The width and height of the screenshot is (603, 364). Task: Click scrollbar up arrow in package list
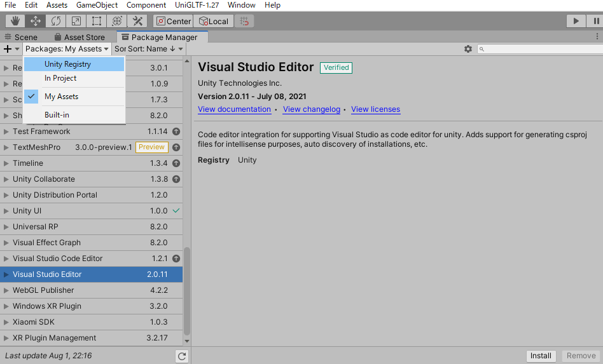tap(187, 61)
